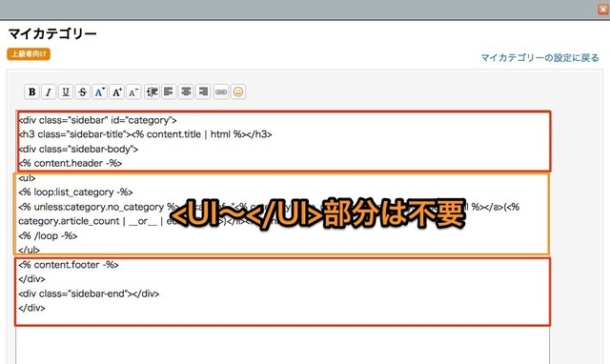Click the <% /loop -%> line

[48, 235]
